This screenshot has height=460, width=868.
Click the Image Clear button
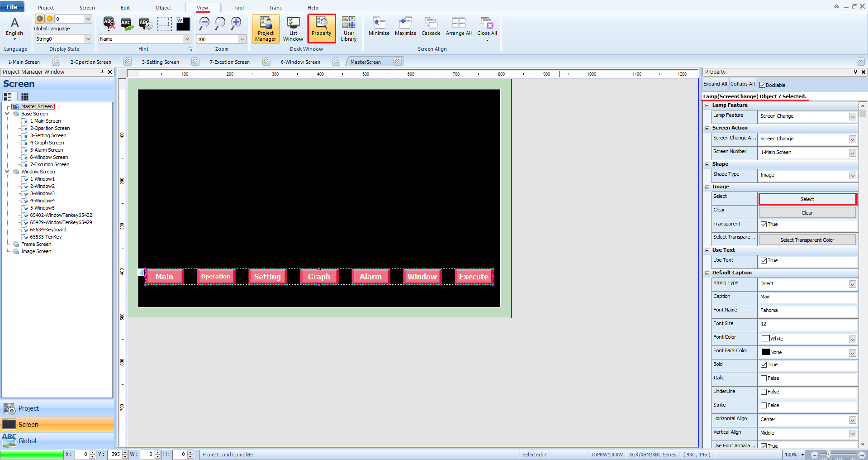click(x=807, y=213)
